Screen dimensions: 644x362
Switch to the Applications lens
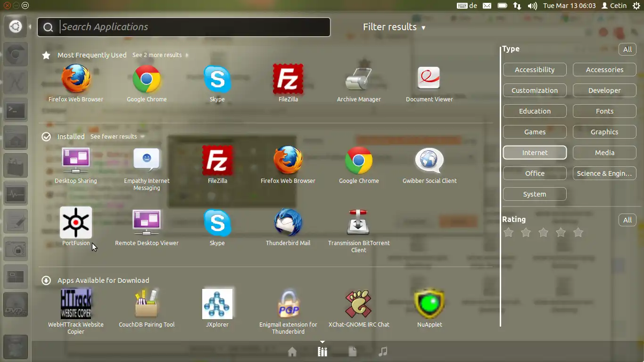[x=322, y=352]
